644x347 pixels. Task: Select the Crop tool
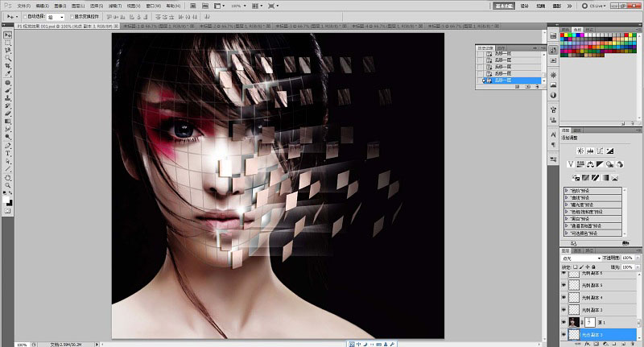pyautogui.click(x=8, y=67)
